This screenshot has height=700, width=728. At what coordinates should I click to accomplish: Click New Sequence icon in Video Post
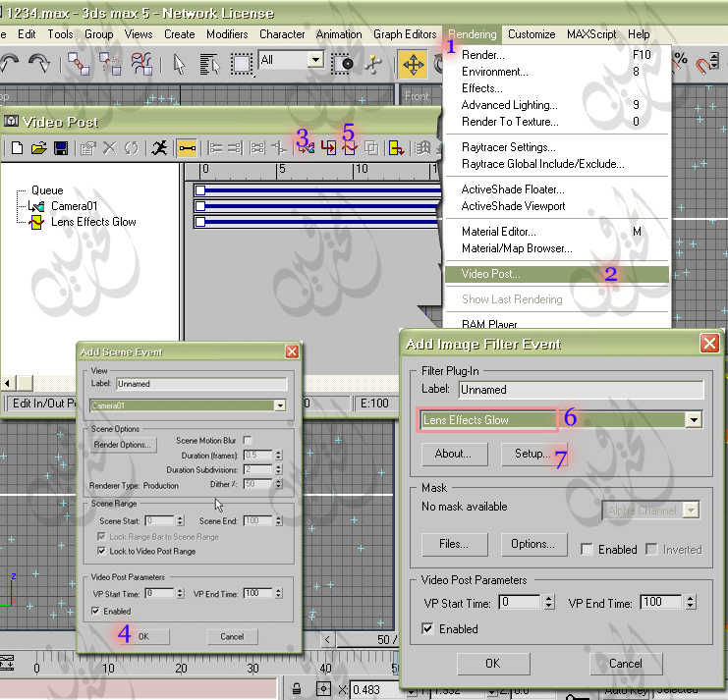[17, 148]
